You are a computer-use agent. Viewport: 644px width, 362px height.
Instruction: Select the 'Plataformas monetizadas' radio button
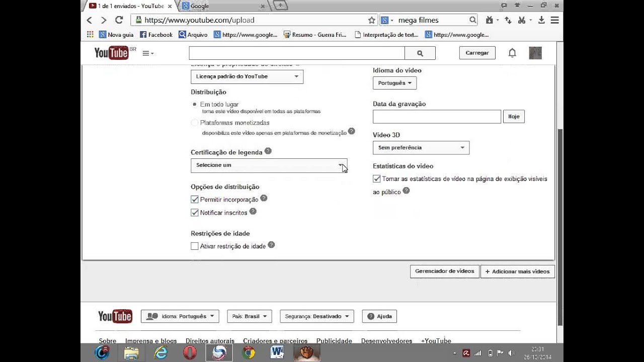195,123
